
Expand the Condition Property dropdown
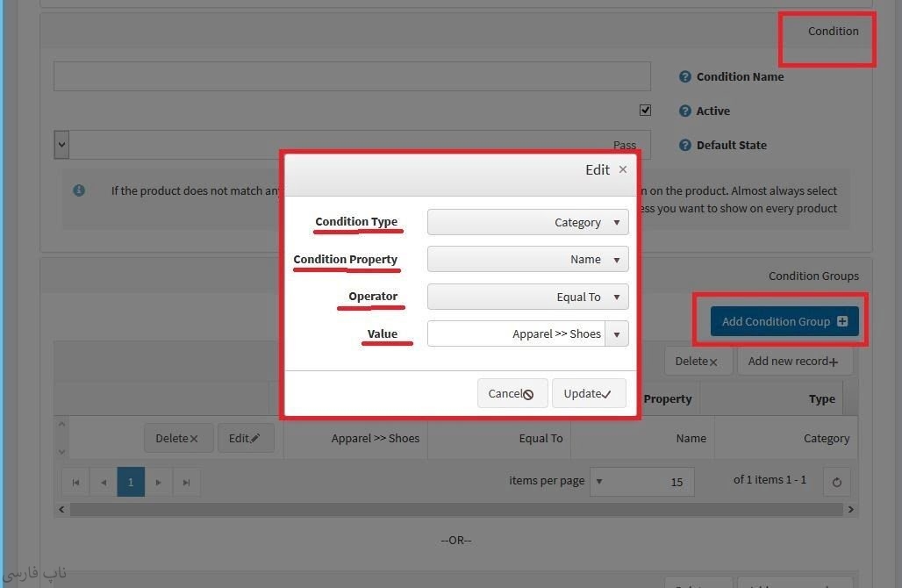(x=617, y=260)
